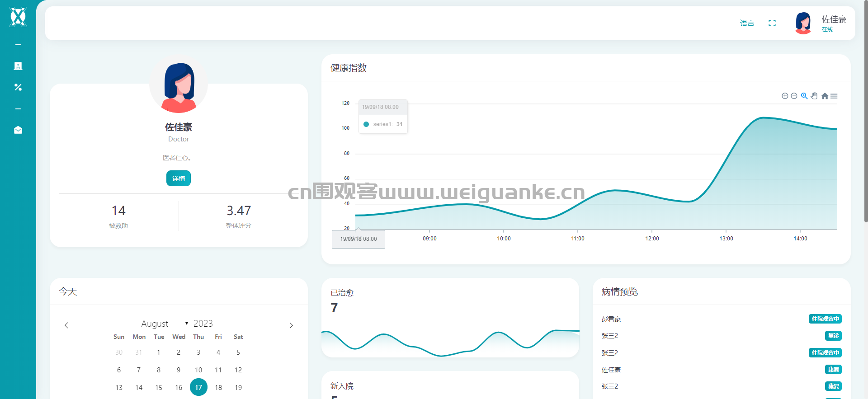Image resolution: width=868 pixels, height=399 pixels.
Task: Click 佐佳豪 username in header
Action: point(834,19)
